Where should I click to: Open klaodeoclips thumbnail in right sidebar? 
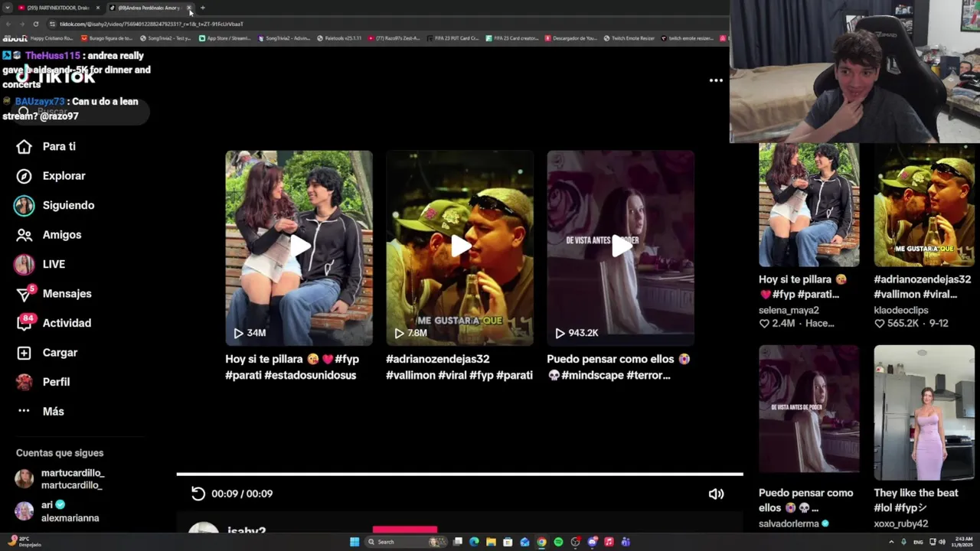pyautogui.click(x=924, y=204)
